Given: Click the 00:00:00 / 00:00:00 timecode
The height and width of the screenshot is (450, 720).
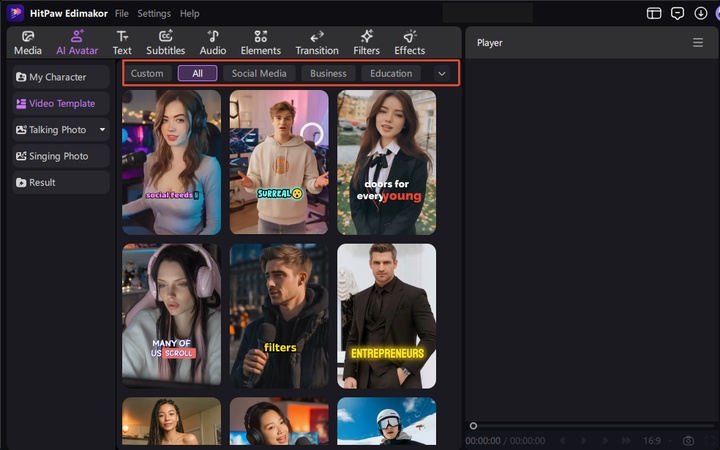Looking at the screenshot, I should [506, 441].
